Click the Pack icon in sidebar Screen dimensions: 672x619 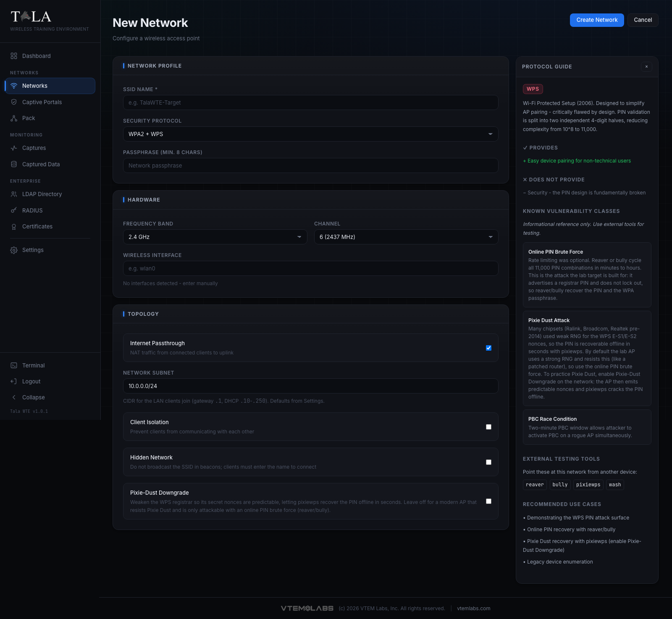tap(14, 118)
